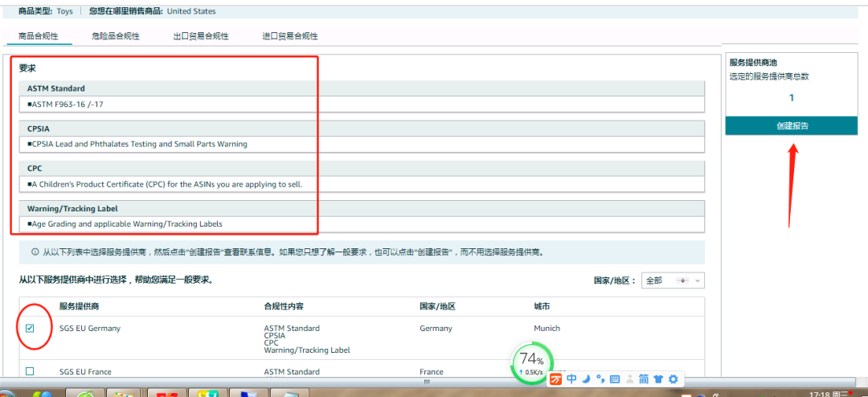Open the soft keyboard icon in the IME bar

tap(614, 379)
